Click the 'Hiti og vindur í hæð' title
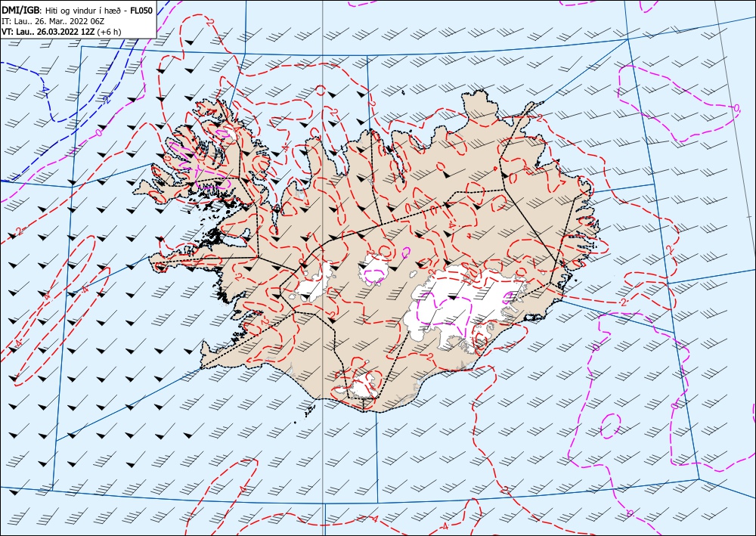 (x=82, y=11)
